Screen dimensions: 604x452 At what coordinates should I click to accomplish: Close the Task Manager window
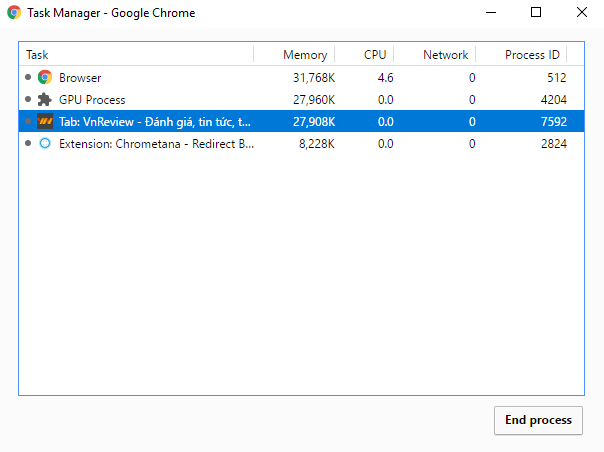(x=581, y=13)
